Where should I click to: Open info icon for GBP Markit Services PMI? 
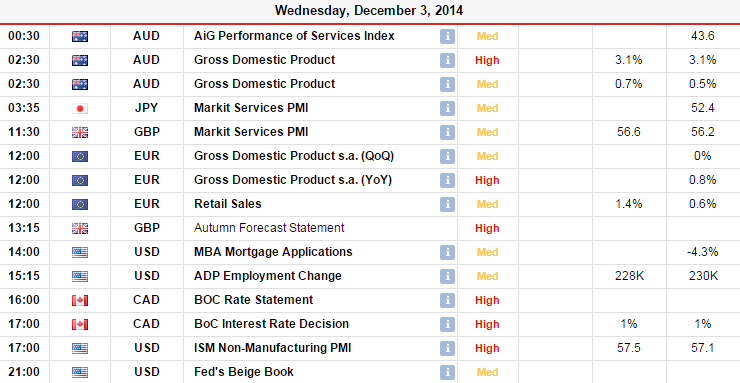click(447, 133)
